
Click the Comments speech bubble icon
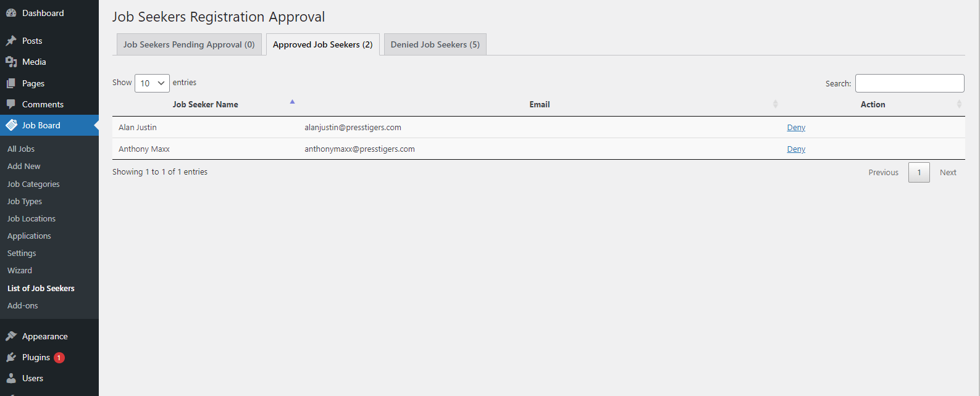(11, 104)
